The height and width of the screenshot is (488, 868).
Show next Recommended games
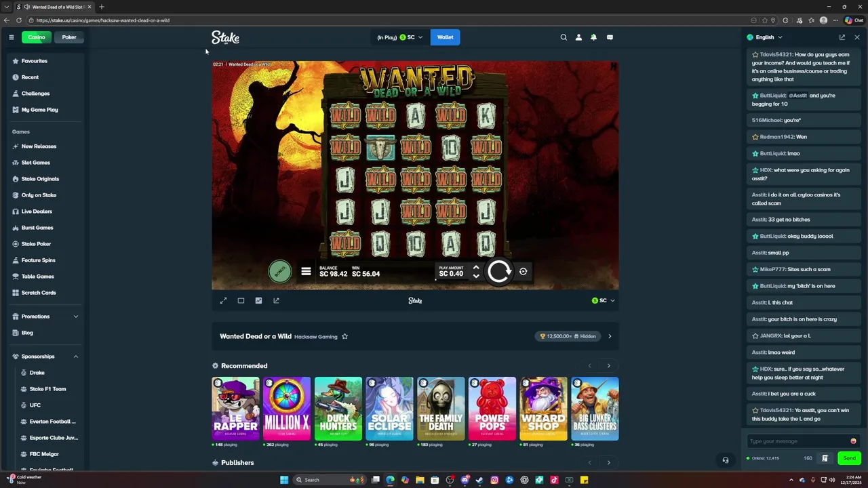(608, 366)
